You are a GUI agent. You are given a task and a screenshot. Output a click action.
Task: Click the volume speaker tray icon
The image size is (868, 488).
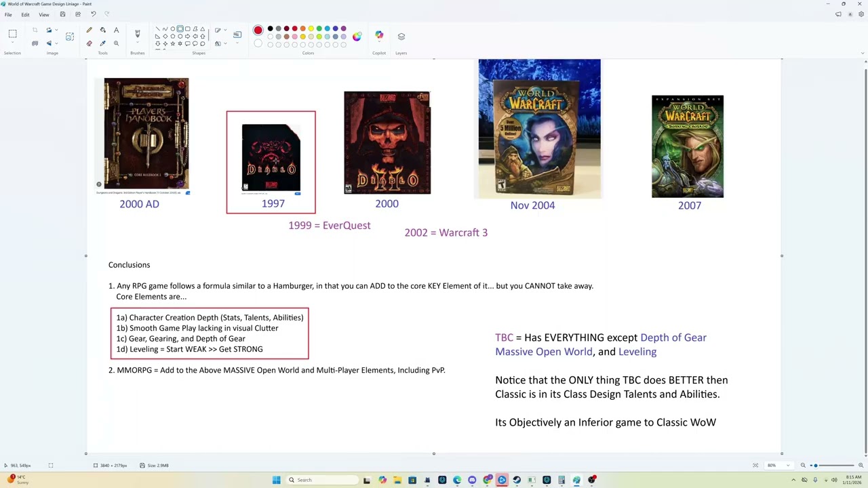834,480
